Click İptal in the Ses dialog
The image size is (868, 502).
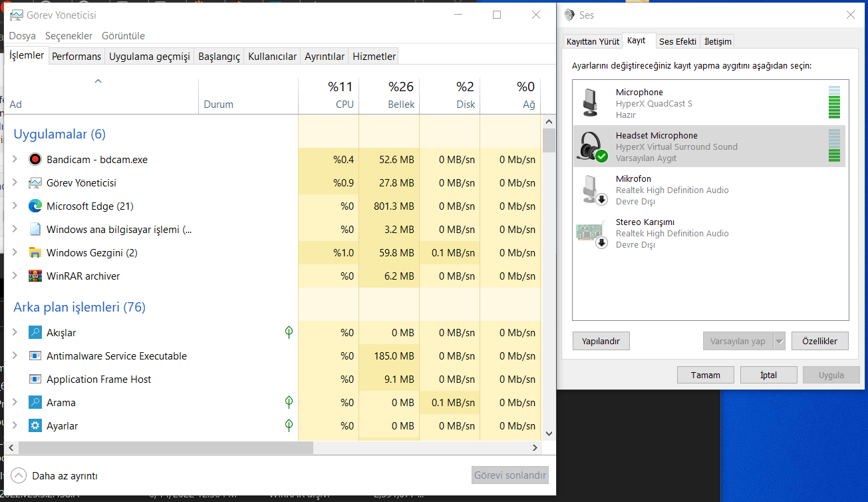(768, 375)
